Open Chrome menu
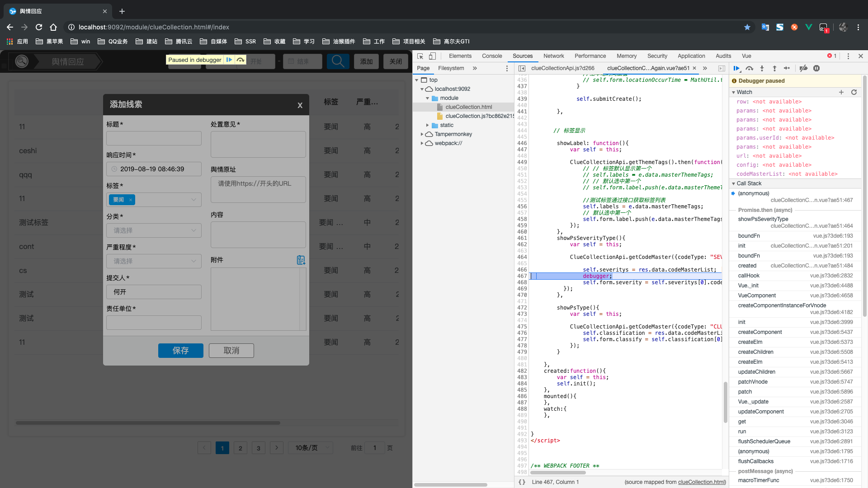 [859, 27]
